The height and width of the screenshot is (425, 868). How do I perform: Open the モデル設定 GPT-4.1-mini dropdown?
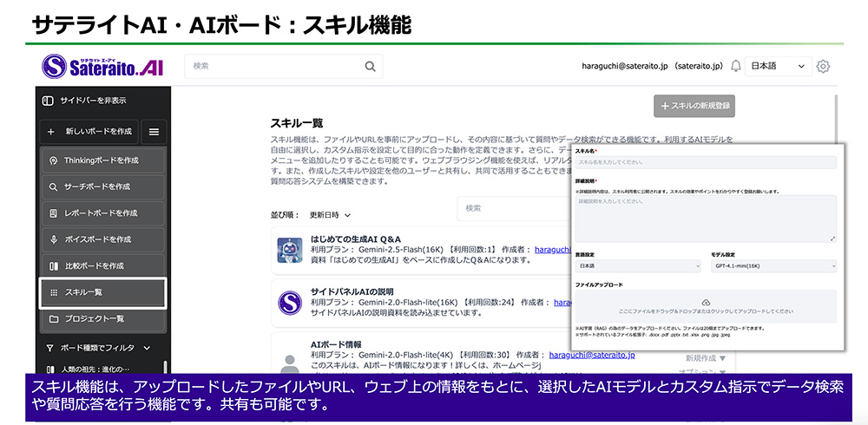tap(774, 266)
